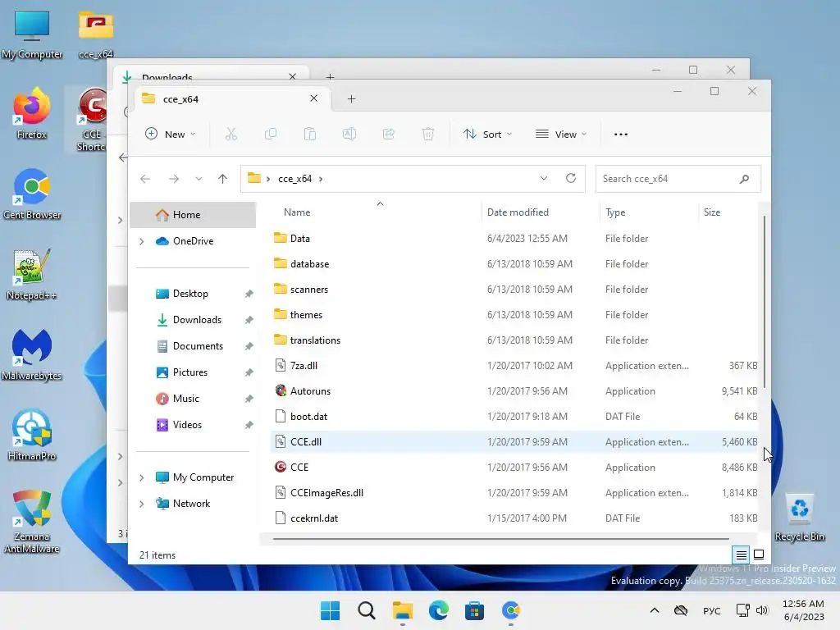The width and height of the screenshot is (840, 630).
Task: Select the Recycle Bin icon
Action: (x=799, y=518)
